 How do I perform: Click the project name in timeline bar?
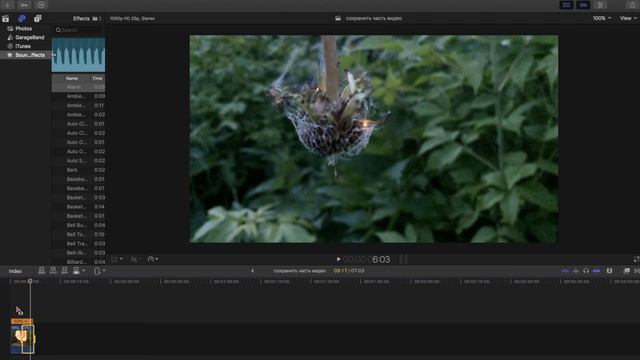[300, 271]
